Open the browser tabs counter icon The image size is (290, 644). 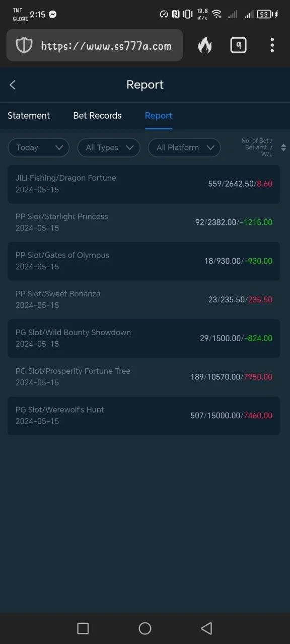(x=238, y=45)
